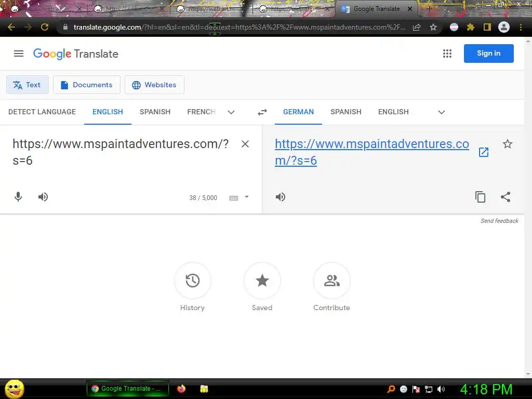532x399 pixels.
Task: Bookmark this page with the star
Action: coord(433,27)
